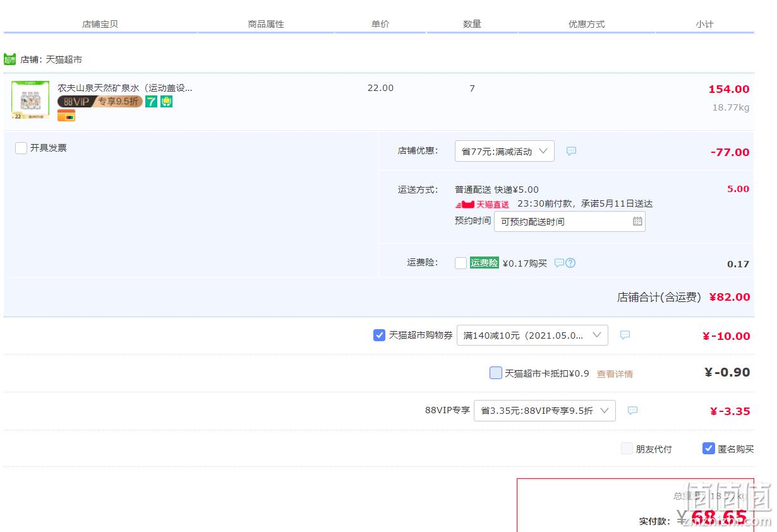The image size is (777, 532).
Task: Toggle the 天猫超市卡抵扣 checkbox
Action: [x=496, y=373]
